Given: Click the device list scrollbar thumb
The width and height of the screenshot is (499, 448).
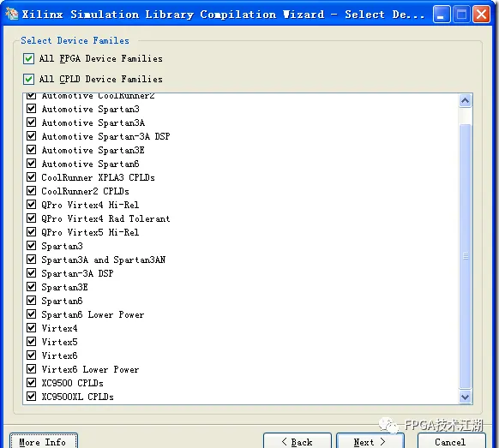Looking at the screenshot, I should coord(465,256).
